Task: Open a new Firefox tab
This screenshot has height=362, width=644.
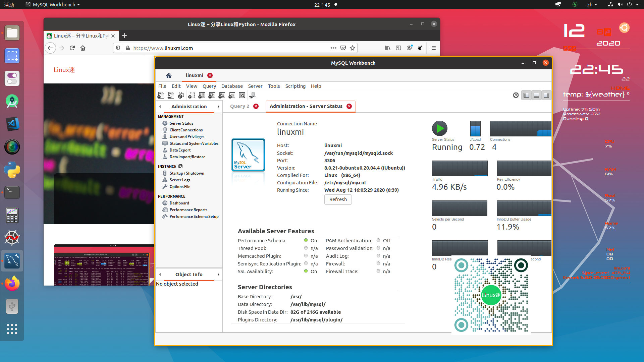Action: click(x=124, y=36)
